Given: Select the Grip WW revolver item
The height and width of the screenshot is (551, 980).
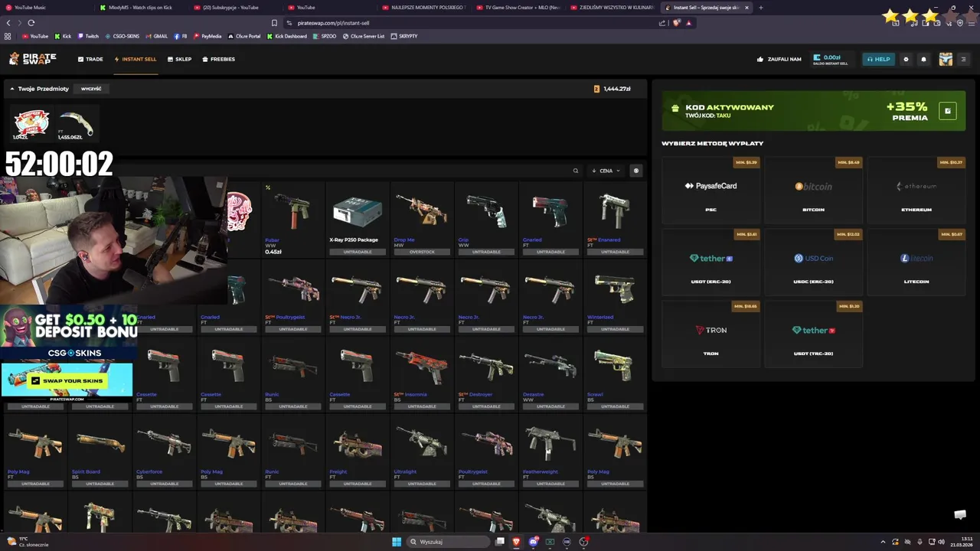Looking at the screenshot, I should [485, 219].
